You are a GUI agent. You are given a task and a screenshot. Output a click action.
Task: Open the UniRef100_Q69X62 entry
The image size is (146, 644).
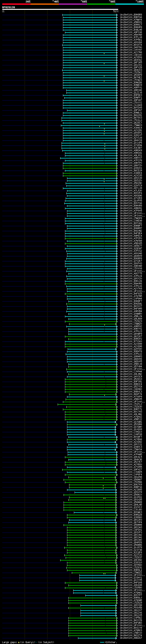[x=131, y=60]
